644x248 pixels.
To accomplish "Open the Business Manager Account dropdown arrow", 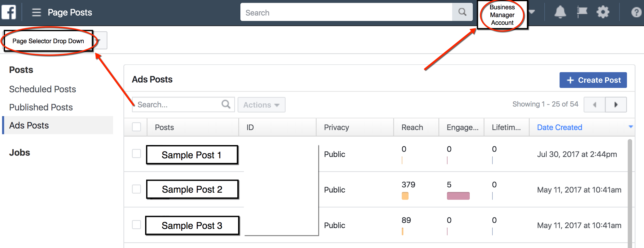I will click(532, 12).
